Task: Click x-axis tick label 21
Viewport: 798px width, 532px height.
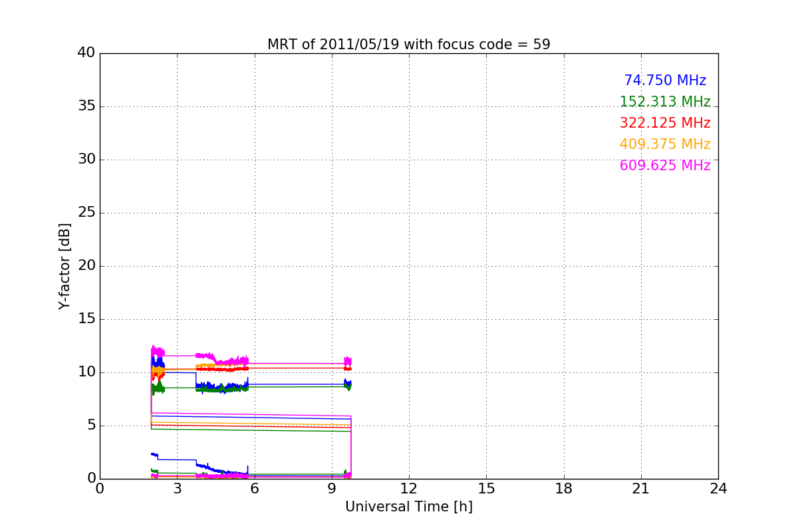Action: point(641,489)
